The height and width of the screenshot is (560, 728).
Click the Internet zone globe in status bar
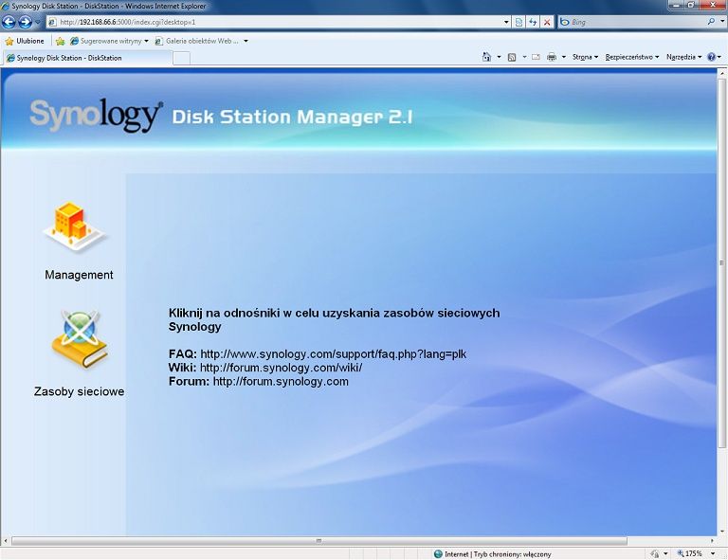click(x=438, y=554)
